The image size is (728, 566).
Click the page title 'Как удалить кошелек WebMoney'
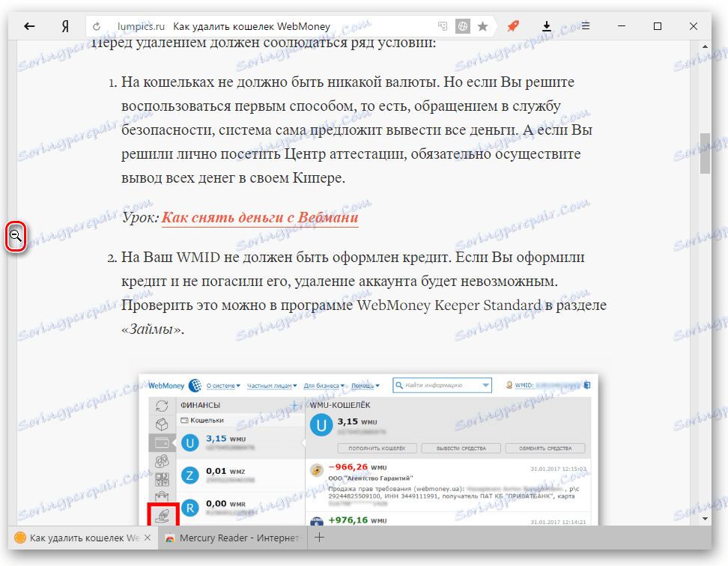click(x=252, y=26)
